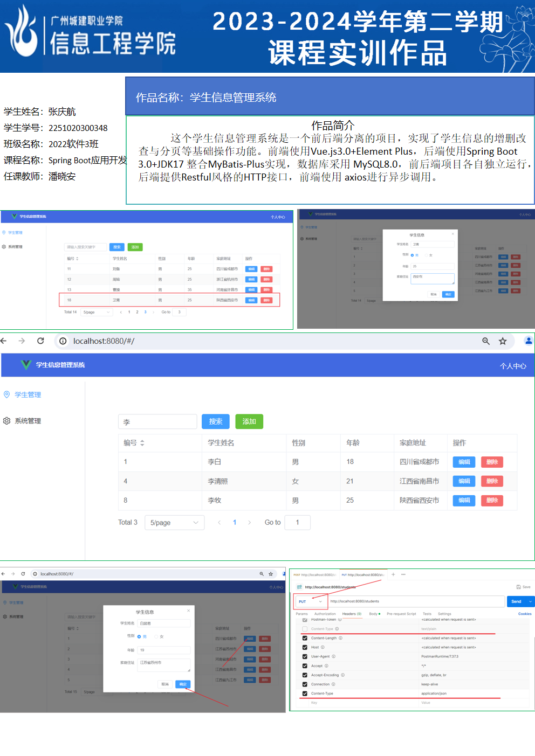The height and width of the screenshot is (756, 535).
Task: Click the blue 搜索 button beside 李 field
Action: (216, 421)
